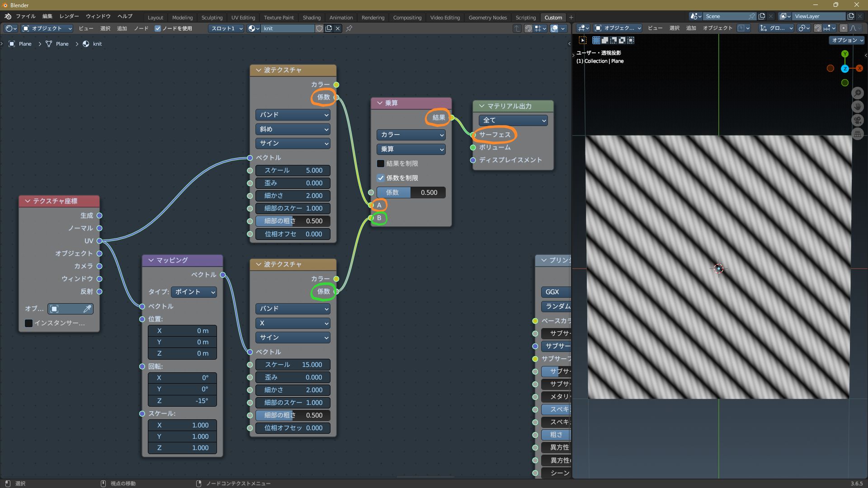
Task: Click the green Y axis gizmo ball
Action: 845,54
